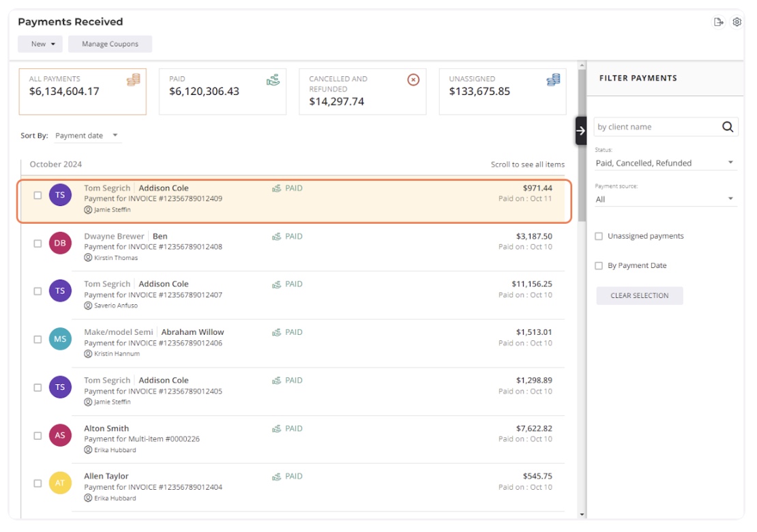Click the person icon beside Kristin Hannum

coord(88,354)
